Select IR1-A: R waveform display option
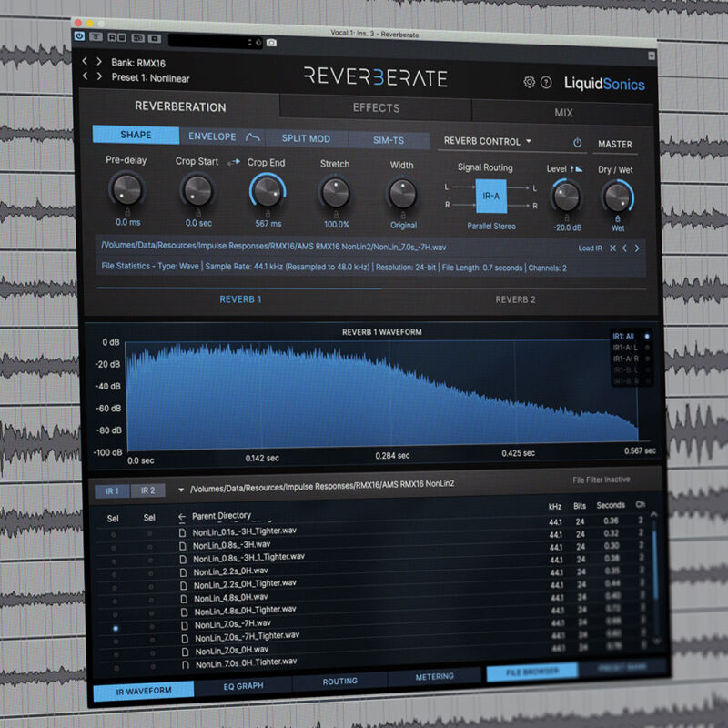Screen dimensions: 728x728 [647, 359]
